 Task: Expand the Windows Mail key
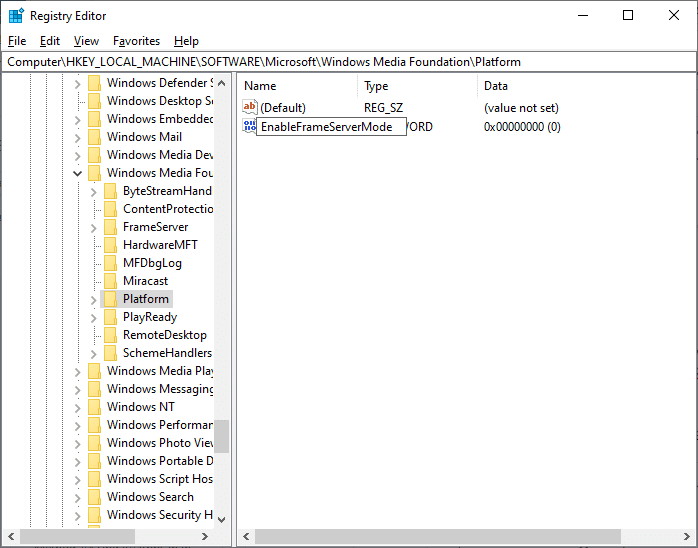pyautogui.click(x=77, y=138)
